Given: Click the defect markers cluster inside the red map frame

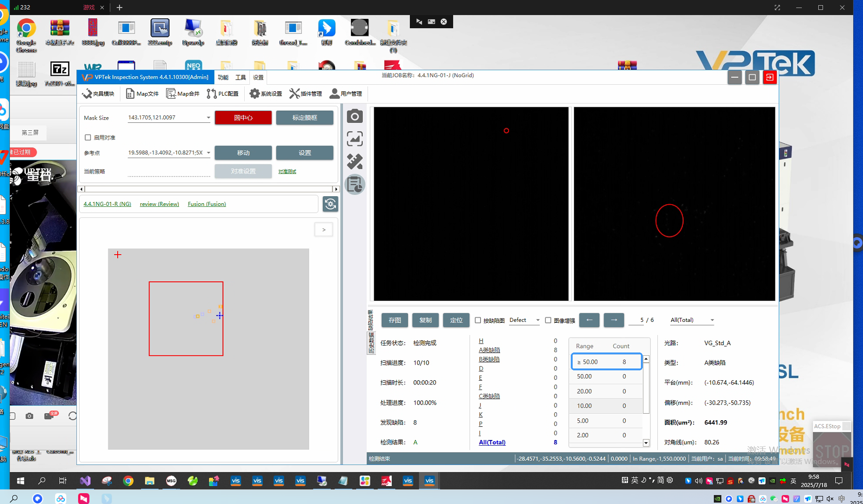Looking at the screenshot, I should 208,315.
